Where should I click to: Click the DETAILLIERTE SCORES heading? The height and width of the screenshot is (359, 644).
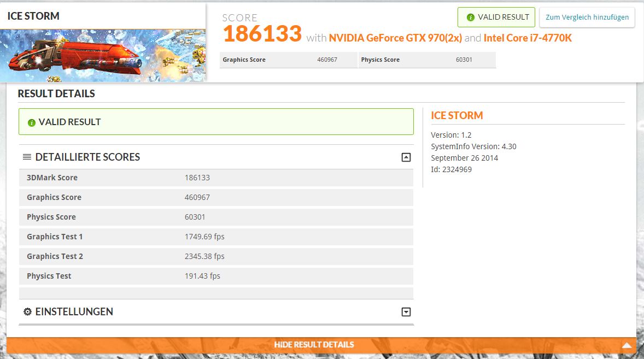(87, 157)
